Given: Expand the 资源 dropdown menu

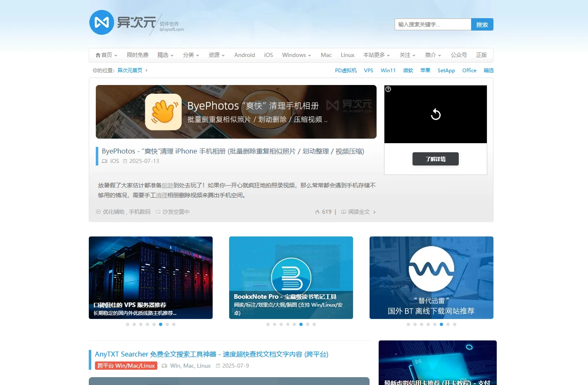Looking at the screenshot, I should (x=216, y=55).
